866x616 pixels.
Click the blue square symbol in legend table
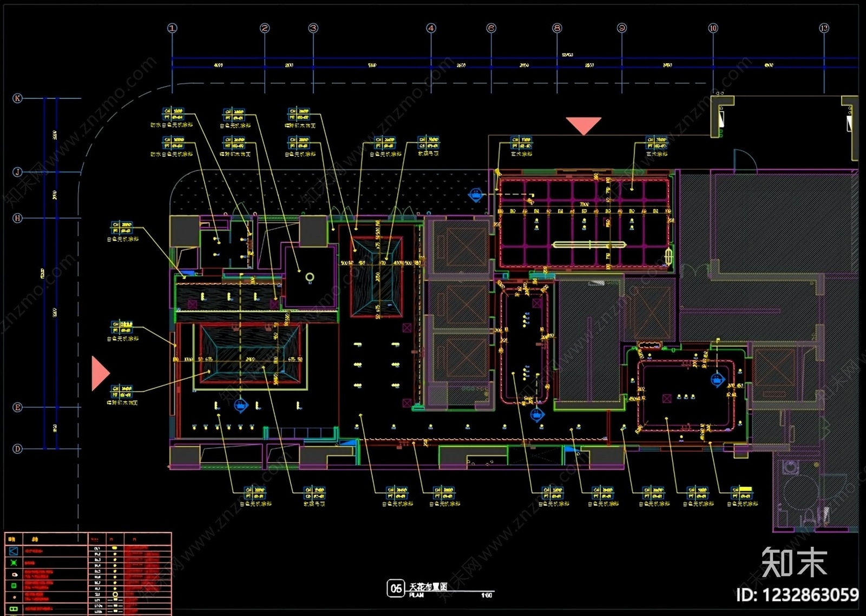click(x=14, y=551)
